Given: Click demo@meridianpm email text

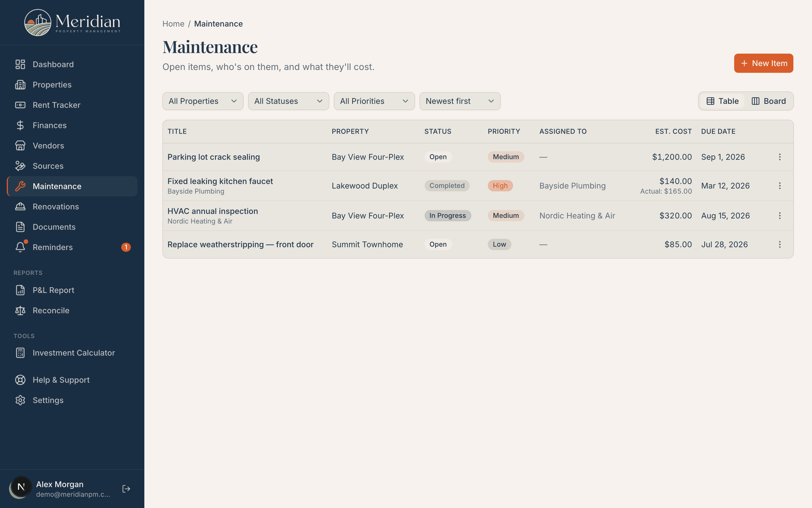Looking at the screenshot, I should (73, 494).
